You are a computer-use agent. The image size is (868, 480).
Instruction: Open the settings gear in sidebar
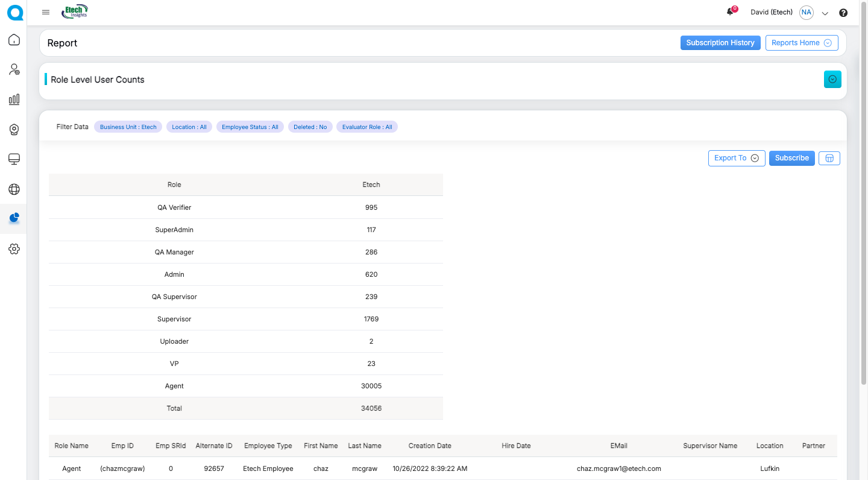[14, 249]
